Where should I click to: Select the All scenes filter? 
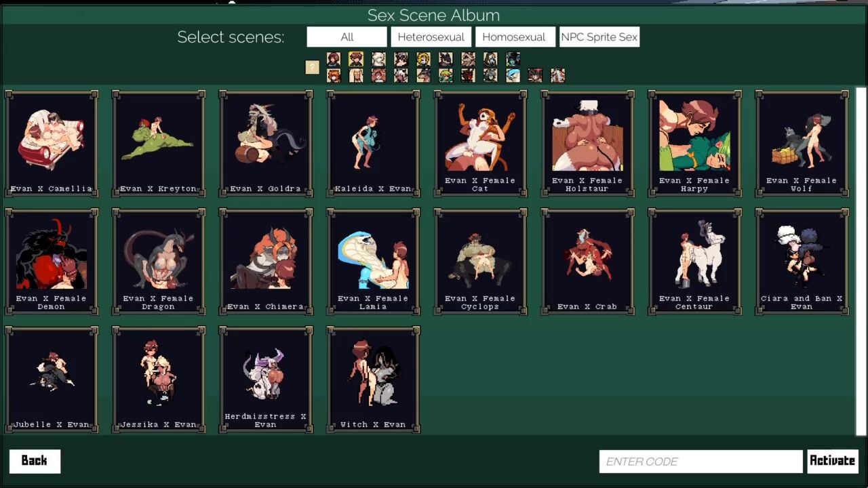click(347, 37)
